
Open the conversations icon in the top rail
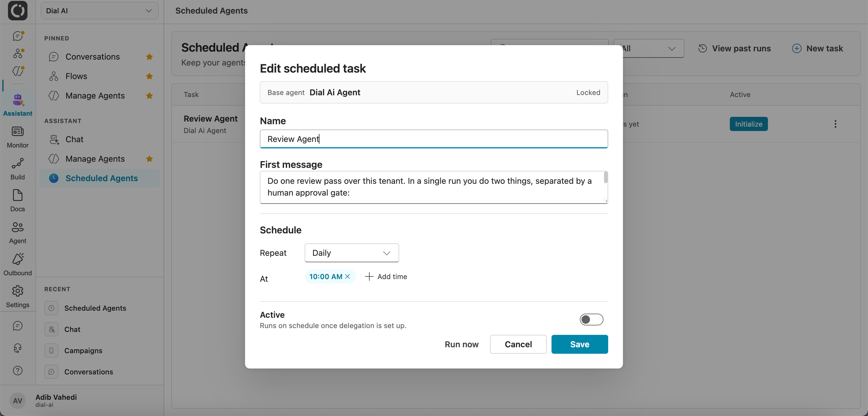(17, 36)
